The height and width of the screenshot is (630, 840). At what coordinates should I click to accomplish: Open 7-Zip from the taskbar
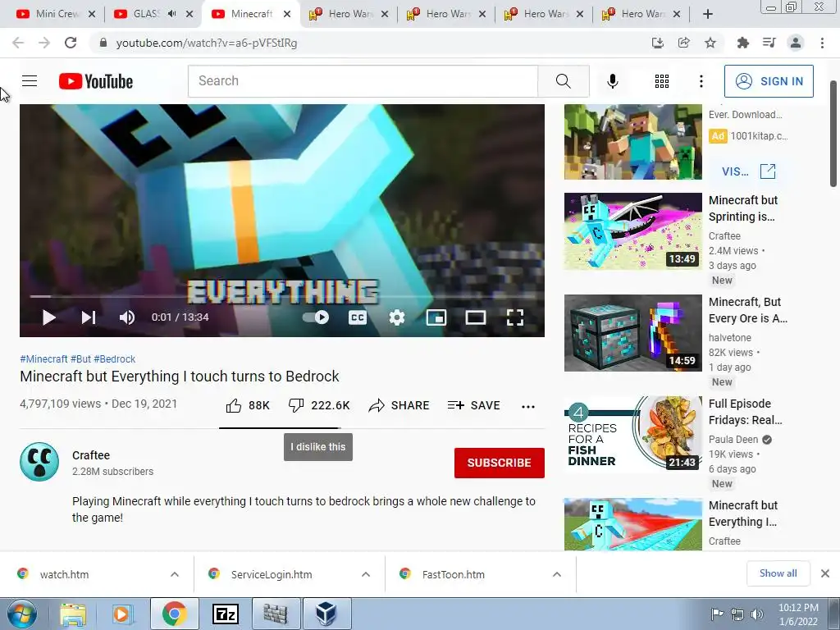226,614
